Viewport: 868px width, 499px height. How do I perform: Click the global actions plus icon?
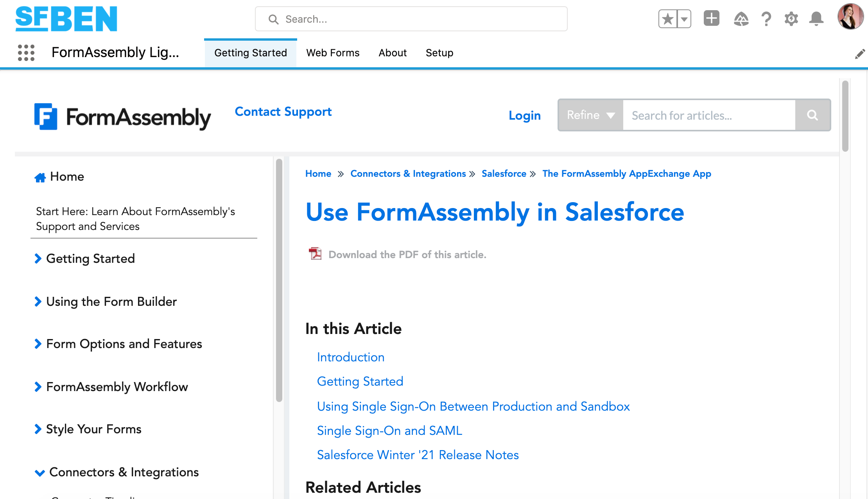click(x=711, y=18)
